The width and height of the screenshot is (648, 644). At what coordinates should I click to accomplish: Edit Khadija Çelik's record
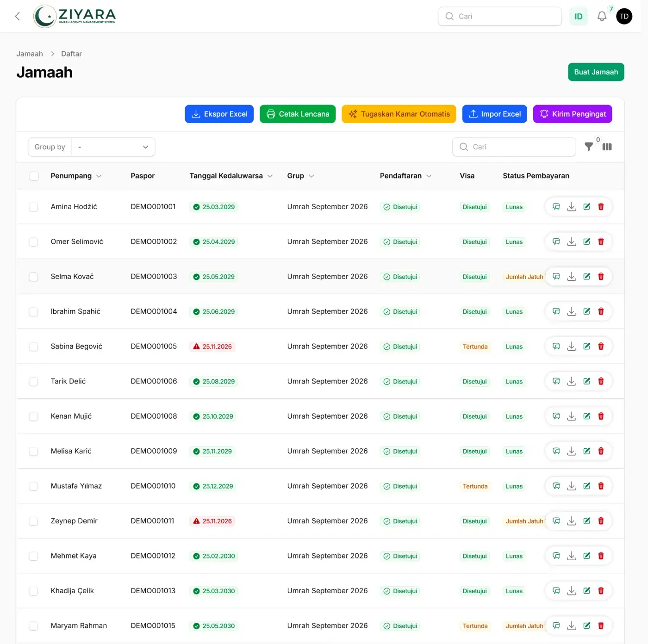coord(586,591)
